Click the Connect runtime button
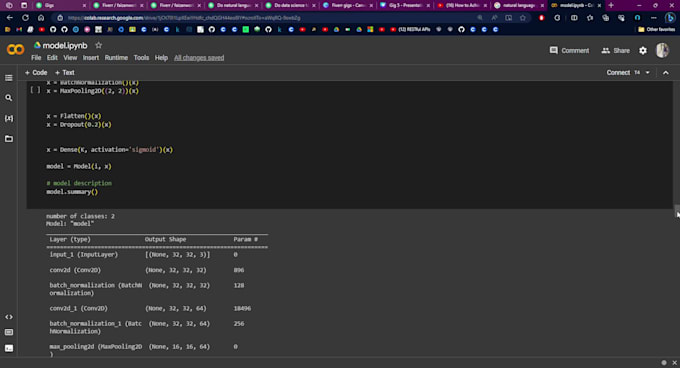Image resolution: width=680 pixels, height=368 pixels. click(x=618, y=72)
